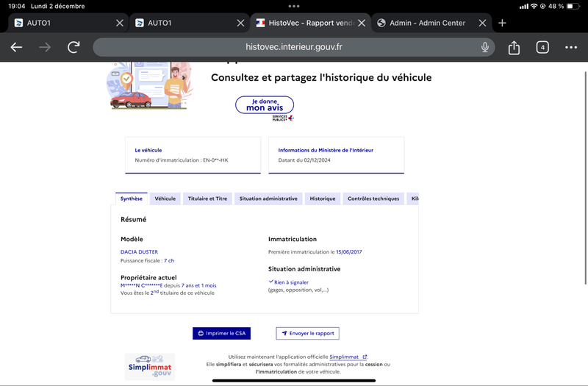Viewport: 588px width, 386px height.
Task: Tap the battery indicator in status bar
Action: [573, 6]
